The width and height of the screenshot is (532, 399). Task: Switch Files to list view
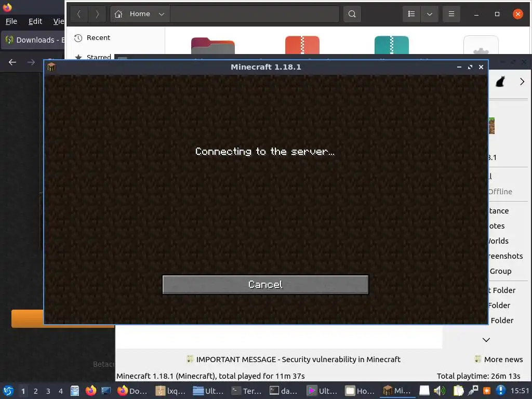[411, 14]
